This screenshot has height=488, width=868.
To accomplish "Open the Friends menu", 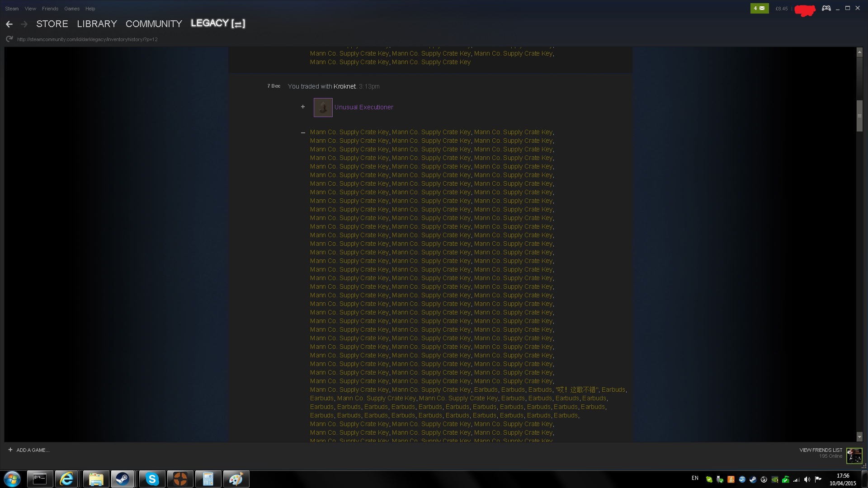I will 50,9.
